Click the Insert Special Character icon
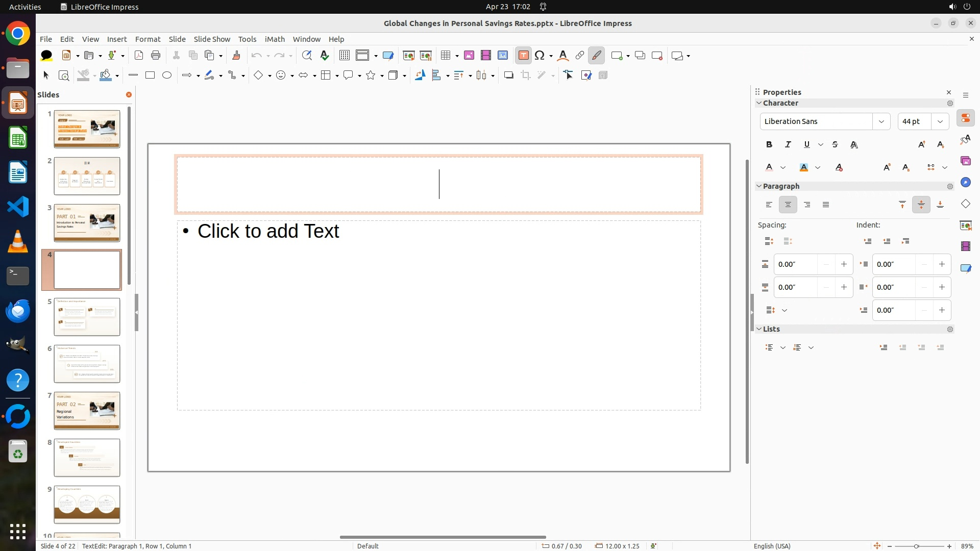Viewport: 980px width, 551px height. coord(540,56)
